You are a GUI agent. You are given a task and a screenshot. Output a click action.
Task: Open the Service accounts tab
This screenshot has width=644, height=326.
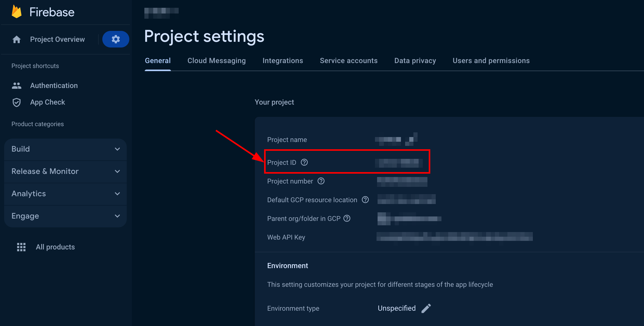click(348, 60)
